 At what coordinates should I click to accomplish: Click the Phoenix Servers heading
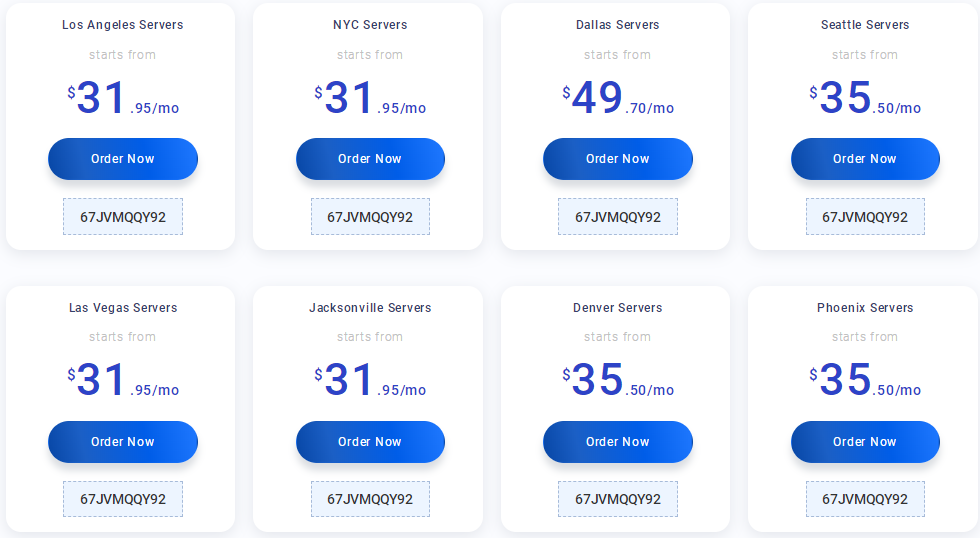click(865, 308)
